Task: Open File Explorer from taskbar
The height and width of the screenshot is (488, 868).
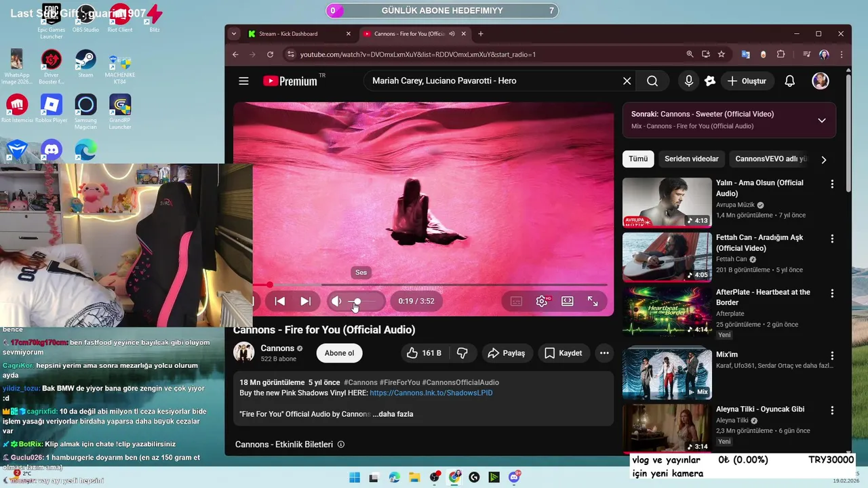Action: 414,478
